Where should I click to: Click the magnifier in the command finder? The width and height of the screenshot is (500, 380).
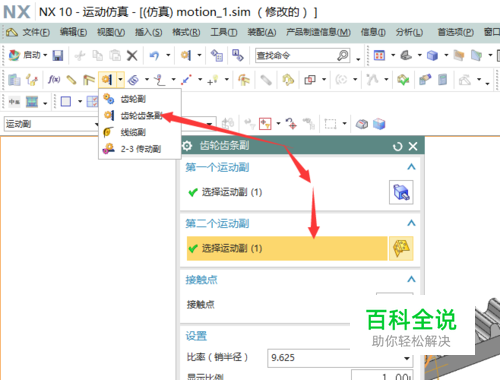click(343, 55)
